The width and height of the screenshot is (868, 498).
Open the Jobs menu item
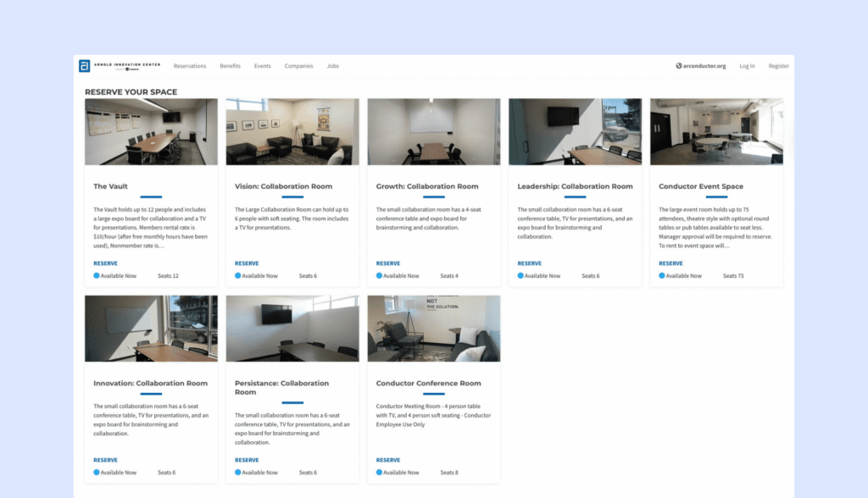[332, 65]
